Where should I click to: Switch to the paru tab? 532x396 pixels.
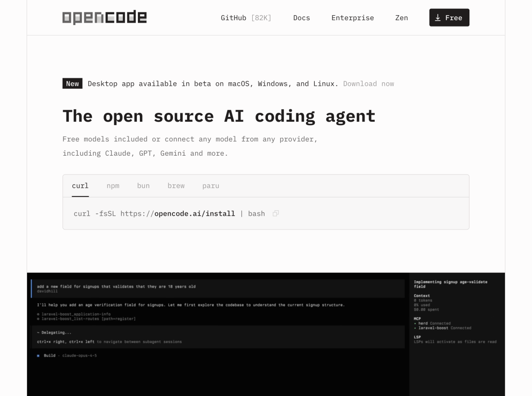point(211,186)
